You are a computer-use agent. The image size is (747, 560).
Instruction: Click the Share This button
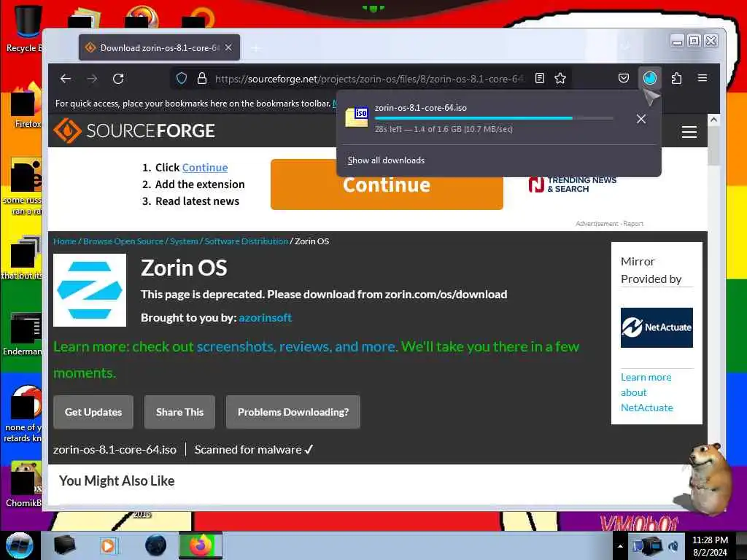pos(179,412)
